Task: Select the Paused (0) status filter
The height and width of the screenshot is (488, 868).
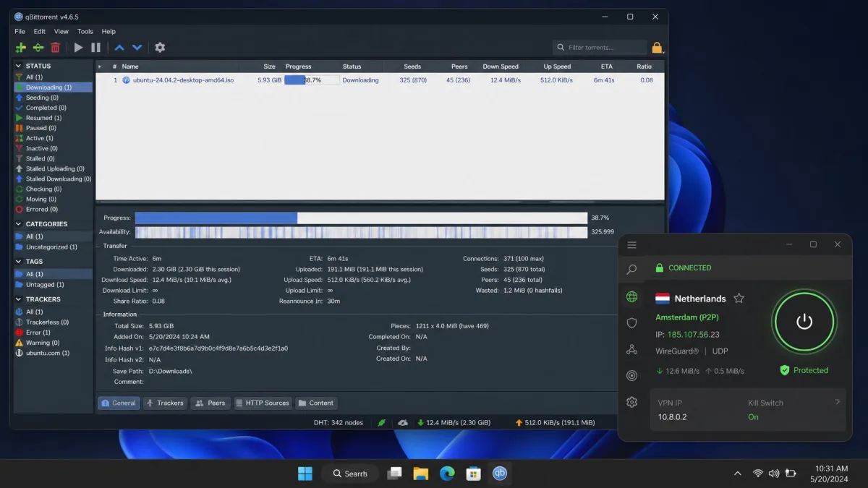Action: [53, 128]
